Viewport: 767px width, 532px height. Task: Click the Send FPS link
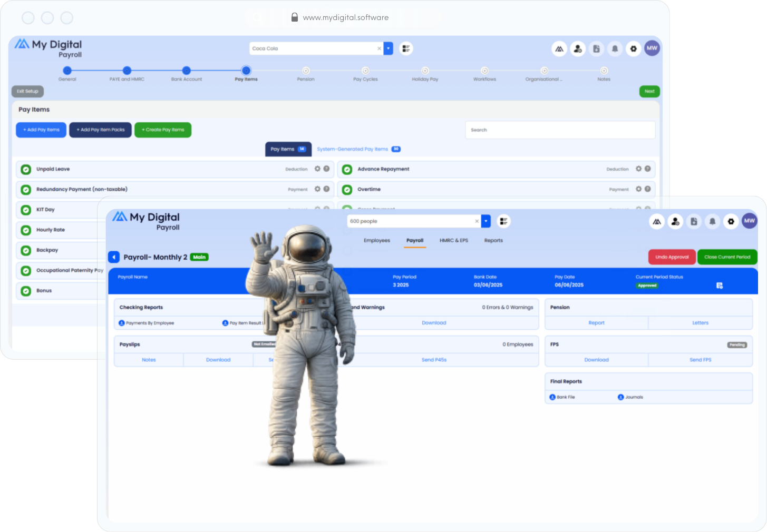coord(700,360)
